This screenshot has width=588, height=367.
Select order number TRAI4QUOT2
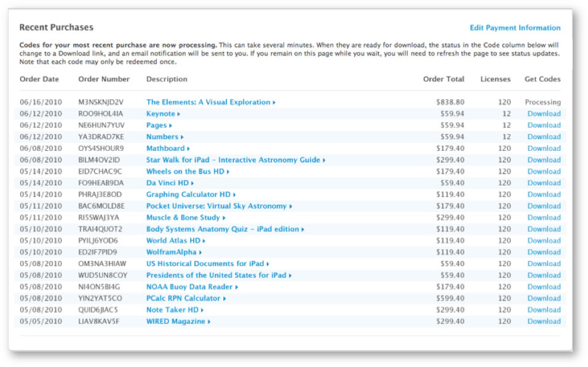click(100, 229)
